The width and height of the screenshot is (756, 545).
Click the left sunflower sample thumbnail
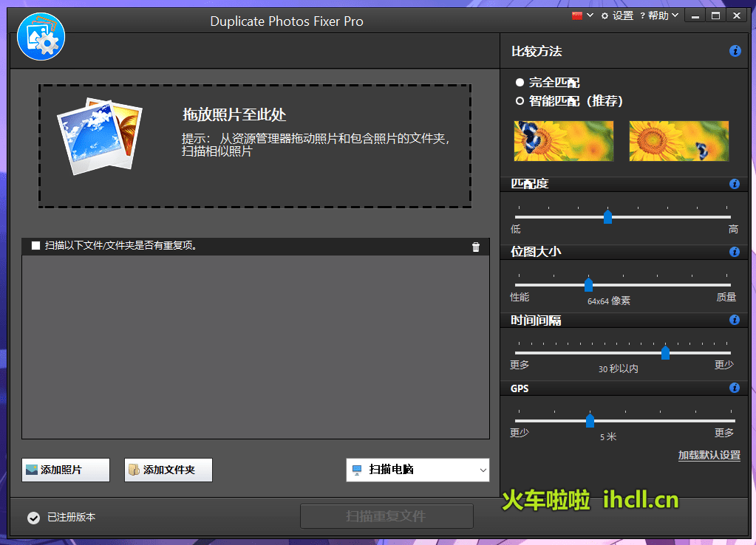point(563,140)
